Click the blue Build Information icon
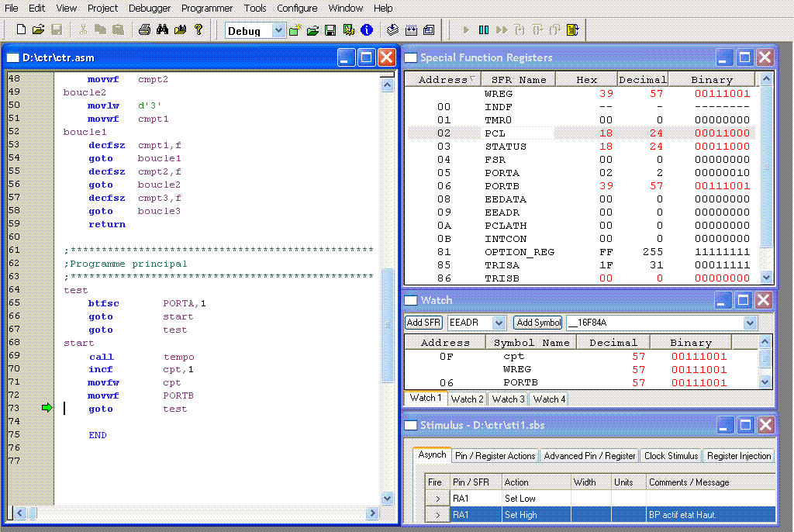Viewport: 794px width, 532px height. pos(367,30)
